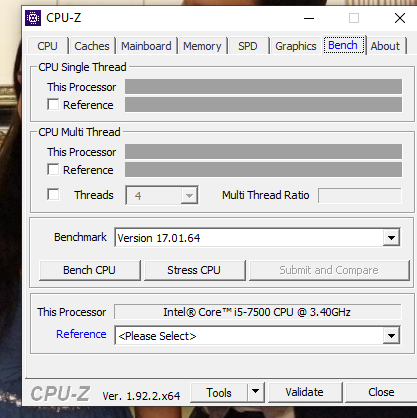Click the Multi Thread Reference score bar
The width and height of the screenshot is (417, 418).
263,170
